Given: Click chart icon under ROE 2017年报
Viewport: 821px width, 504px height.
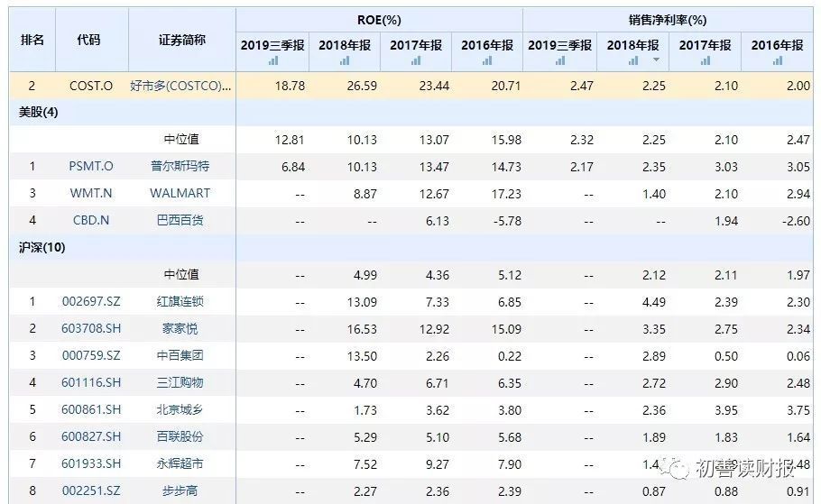Looking at the screenshot, I should 416,61.
